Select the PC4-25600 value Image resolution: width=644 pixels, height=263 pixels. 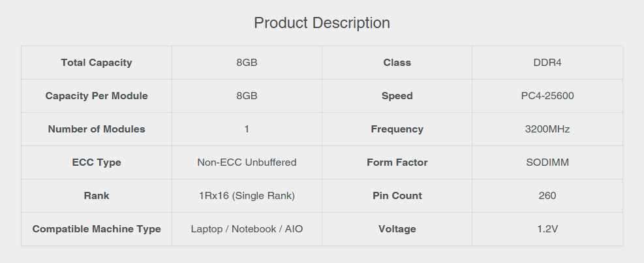click(547, 96)
